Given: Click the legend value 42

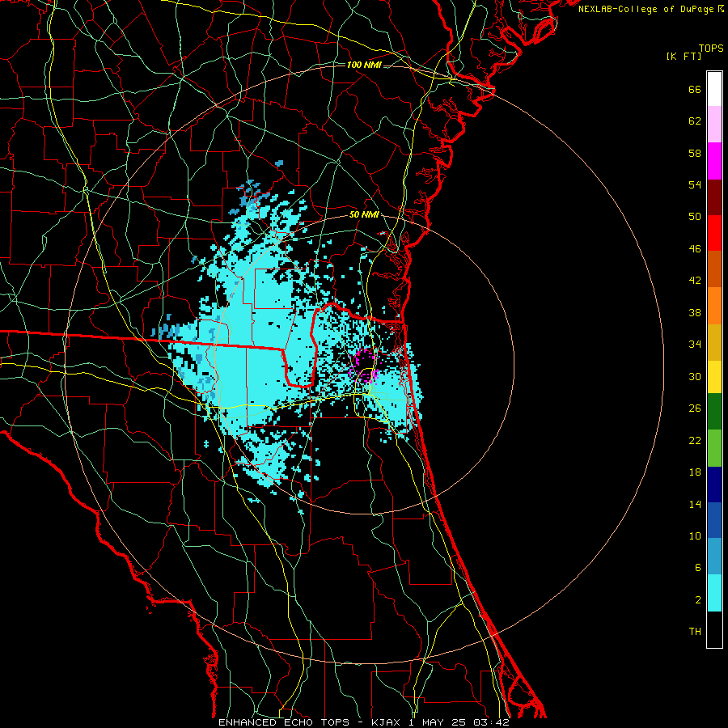Looking at the screenshot, I should click(695, 281).
